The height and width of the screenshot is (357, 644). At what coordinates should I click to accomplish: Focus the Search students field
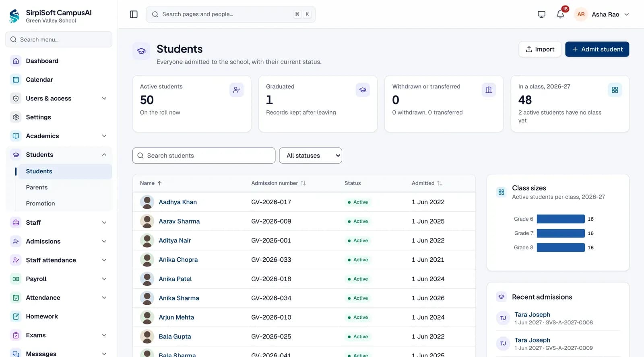pyautogui.click(x=204, y=156)
